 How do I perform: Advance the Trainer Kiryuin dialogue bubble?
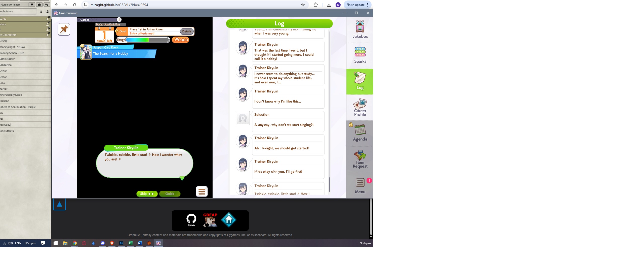tap(145, 163)
